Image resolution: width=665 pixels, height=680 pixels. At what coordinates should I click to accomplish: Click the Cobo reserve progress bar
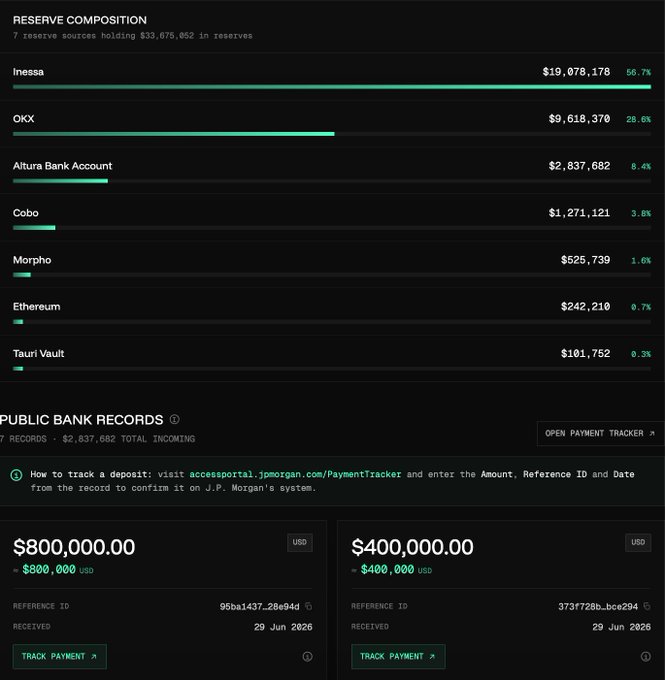(332, 228)
